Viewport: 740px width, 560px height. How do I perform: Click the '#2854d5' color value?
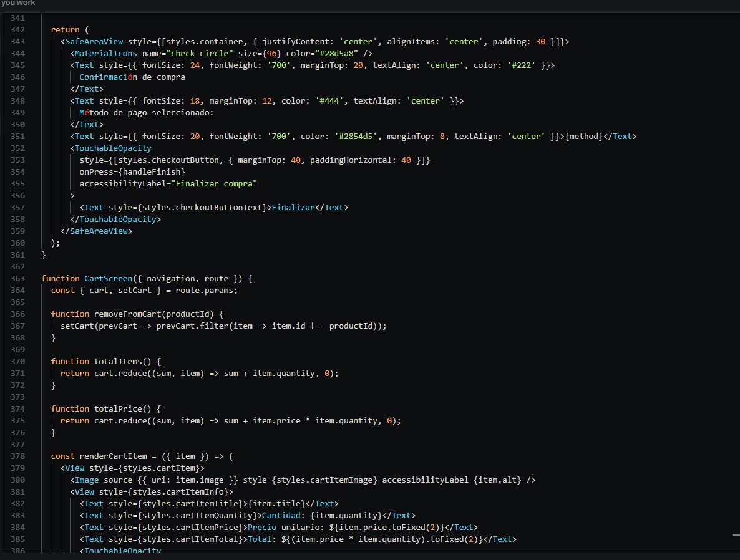tap(356, 137)
